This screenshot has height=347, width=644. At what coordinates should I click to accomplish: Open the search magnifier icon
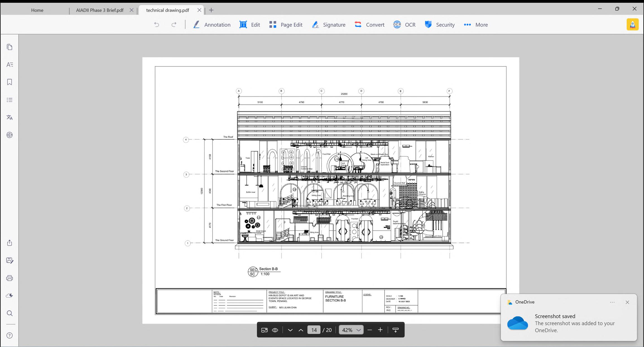(9, 313)
